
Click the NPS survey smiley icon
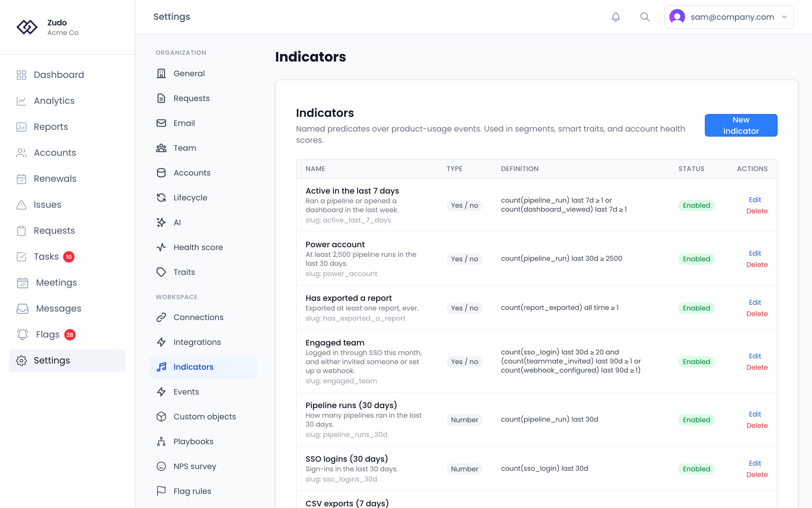(161, 466)
